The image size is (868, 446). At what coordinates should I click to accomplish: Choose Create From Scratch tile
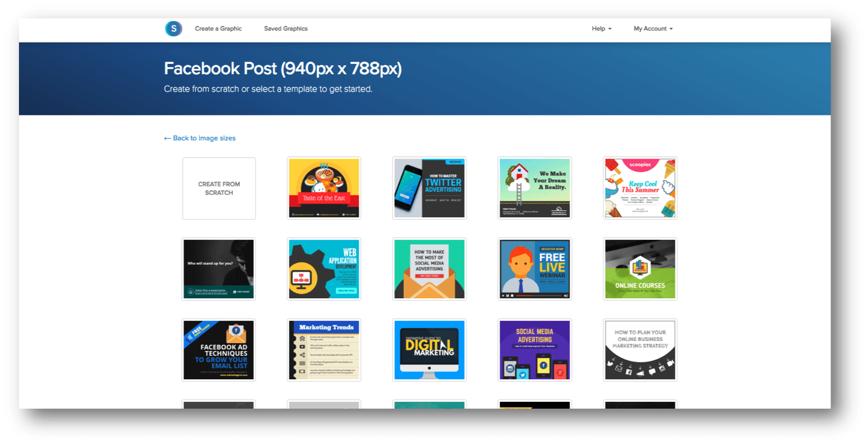click(219, 189)
